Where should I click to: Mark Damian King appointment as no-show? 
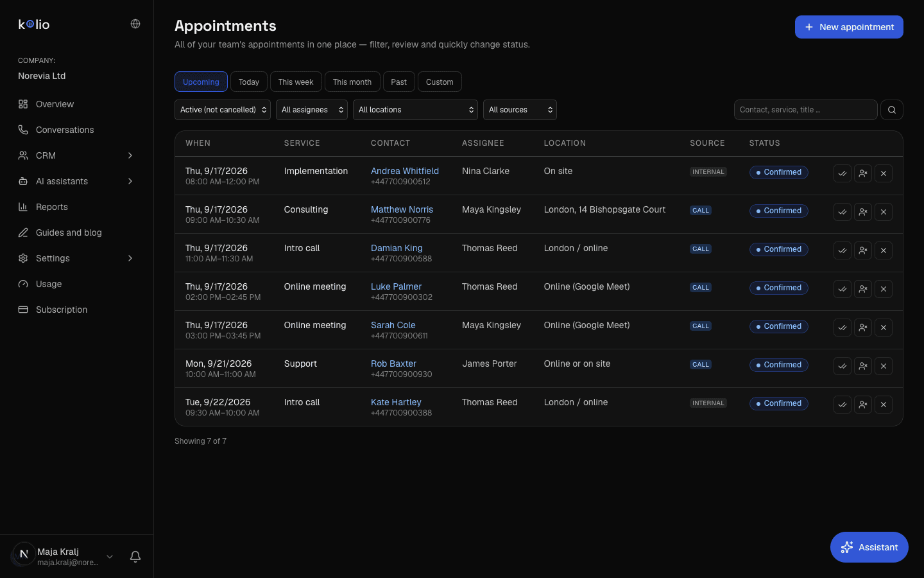coord(863,250)
